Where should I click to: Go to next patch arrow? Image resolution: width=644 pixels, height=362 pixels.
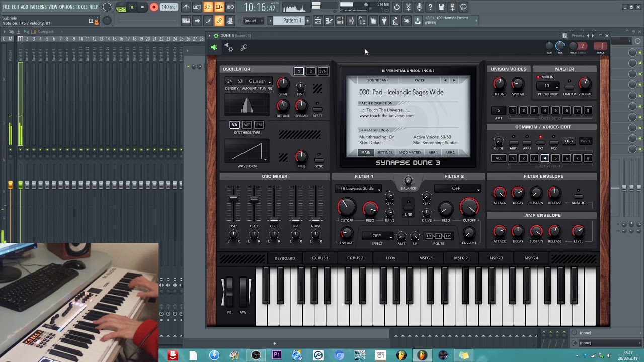tap(454, 80)
